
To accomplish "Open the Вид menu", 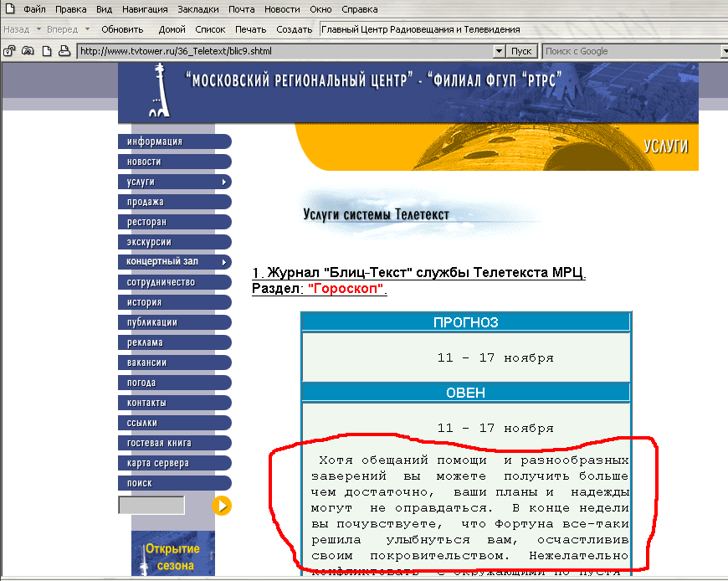I will tap(104, 9).
